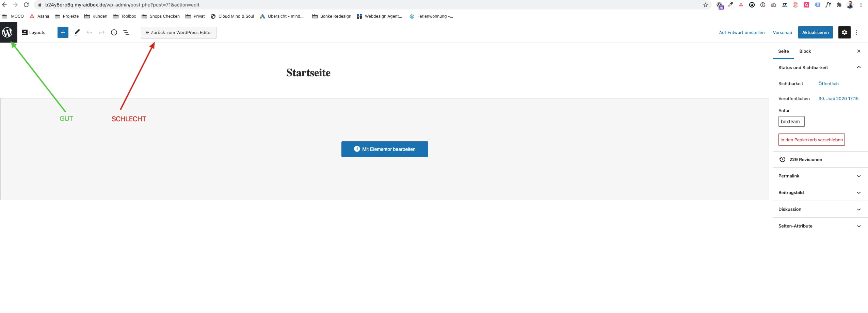Viewport: 868px width, 313px height.
Task: Show content structure info icon
Action: (x=114, y=32)
